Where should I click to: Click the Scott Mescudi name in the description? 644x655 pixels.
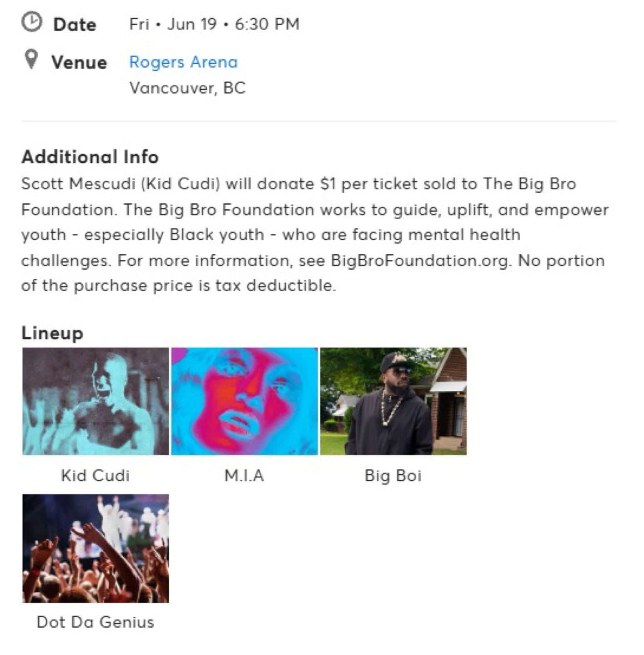[78, 184]
